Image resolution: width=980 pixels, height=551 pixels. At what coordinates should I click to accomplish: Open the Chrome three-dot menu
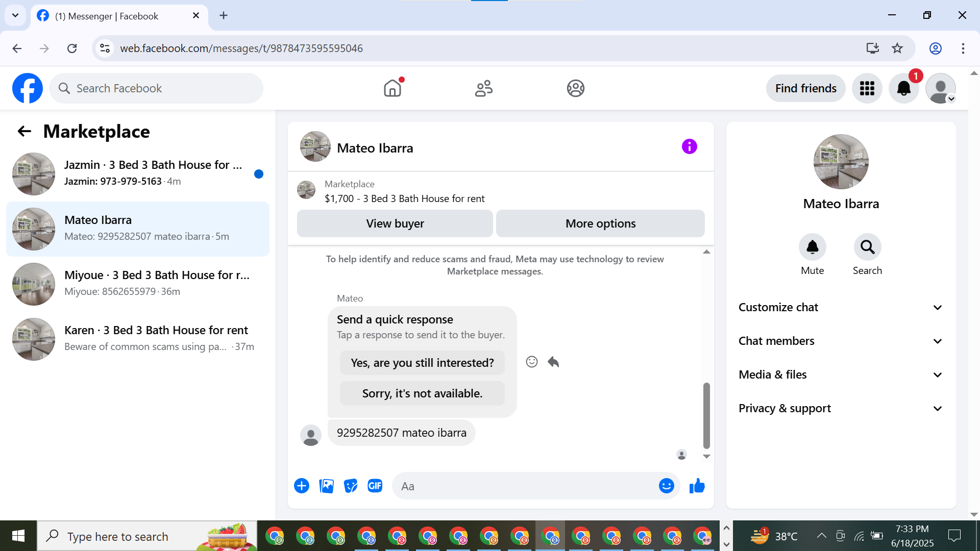click(x=963, y=48)
